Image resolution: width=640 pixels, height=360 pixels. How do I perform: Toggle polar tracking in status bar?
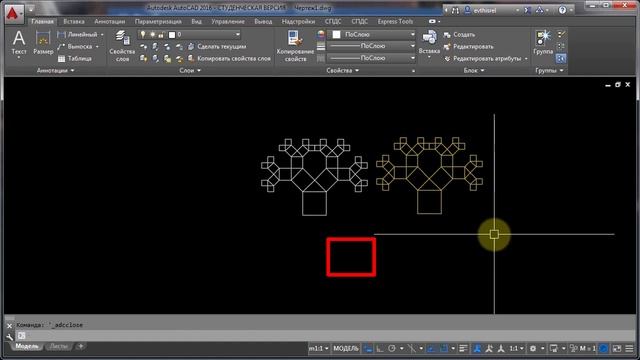(x=392, y=349)
